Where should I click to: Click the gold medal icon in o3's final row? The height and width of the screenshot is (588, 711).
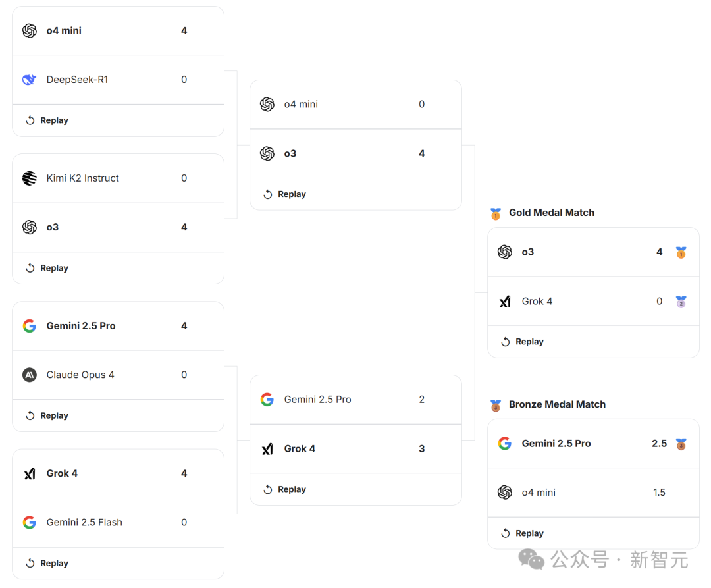pos(681,253)
